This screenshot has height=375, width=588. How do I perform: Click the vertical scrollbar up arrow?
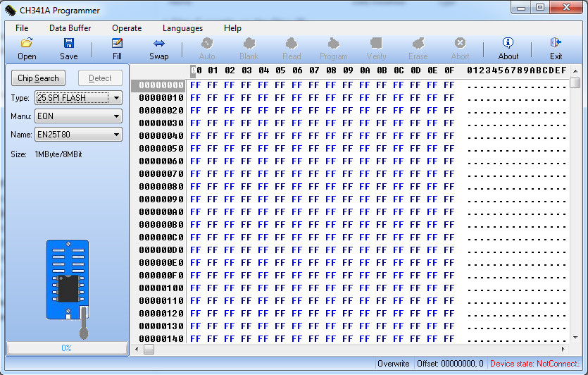pyautogui.click(x=575, y=71)
